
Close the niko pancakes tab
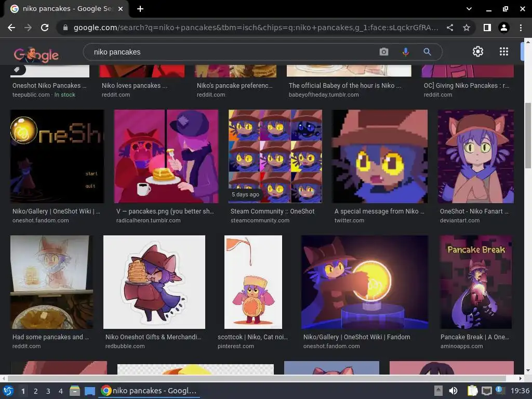coord(120,9)
